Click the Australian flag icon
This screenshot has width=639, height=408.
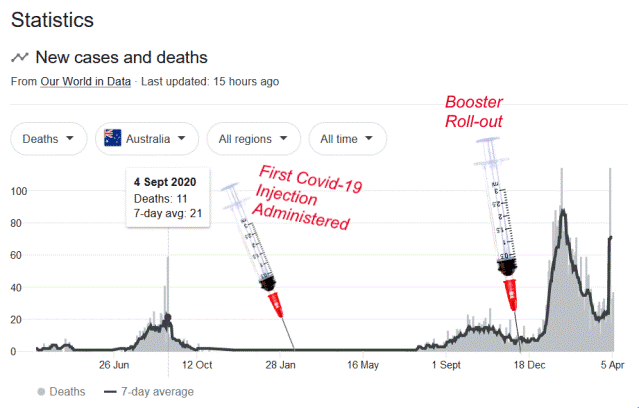[113, 138]
